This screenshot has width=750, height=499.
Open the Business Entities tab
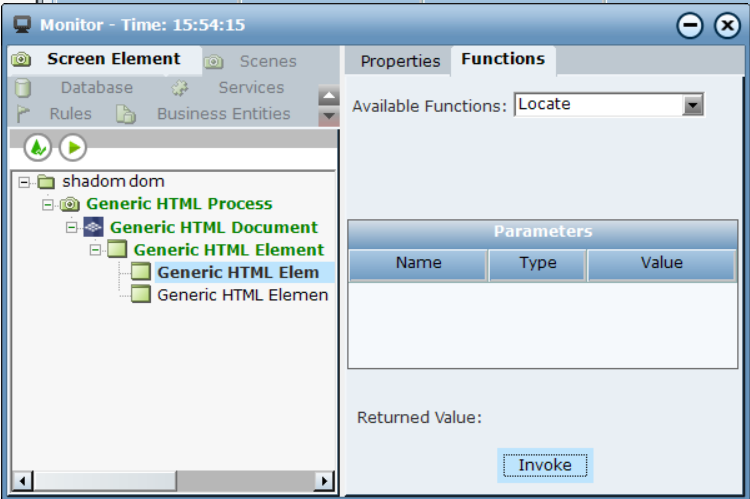coord(223,114)
